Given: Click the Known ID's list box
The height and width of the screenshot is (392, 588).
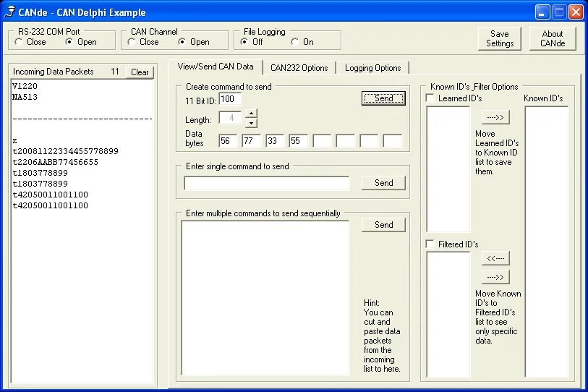Looking at the screenshot, I should point(547,242).
